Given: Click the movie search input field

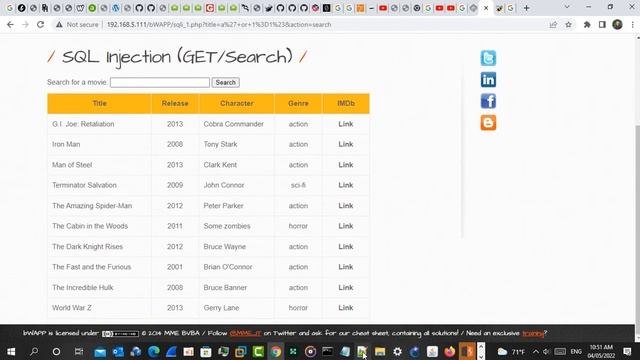Looking at the screenshot, I should point(160,82).
